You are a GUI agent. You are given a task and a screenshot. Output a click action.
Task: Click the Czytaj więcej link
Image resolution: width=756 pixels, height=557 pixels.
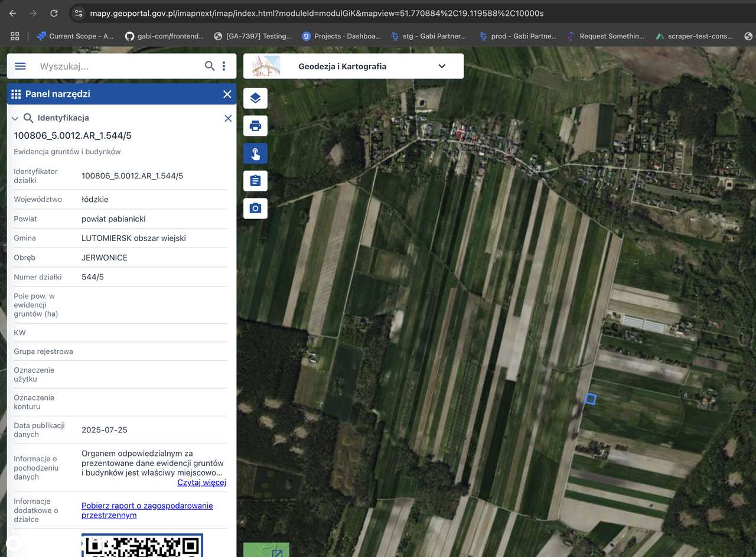(x=202, y=483)
